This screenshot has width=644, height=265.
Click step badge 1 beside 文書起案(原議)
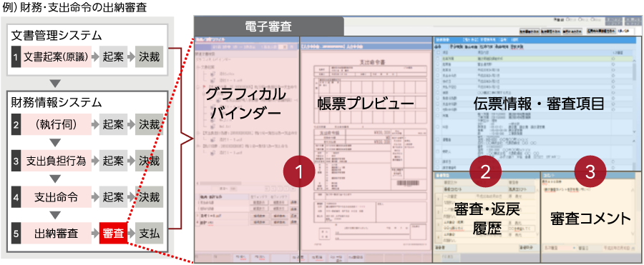point(16,58)
